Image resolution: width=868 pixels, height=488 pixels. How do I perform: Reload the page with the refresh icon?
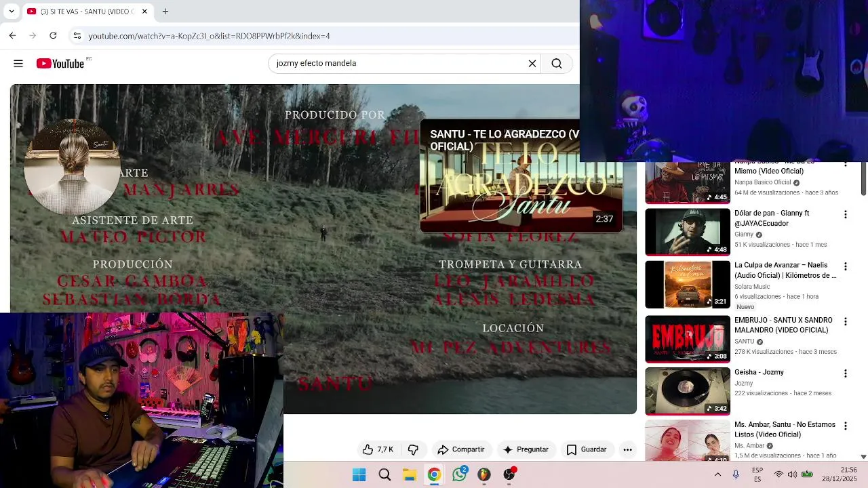(x=53, y=35)
